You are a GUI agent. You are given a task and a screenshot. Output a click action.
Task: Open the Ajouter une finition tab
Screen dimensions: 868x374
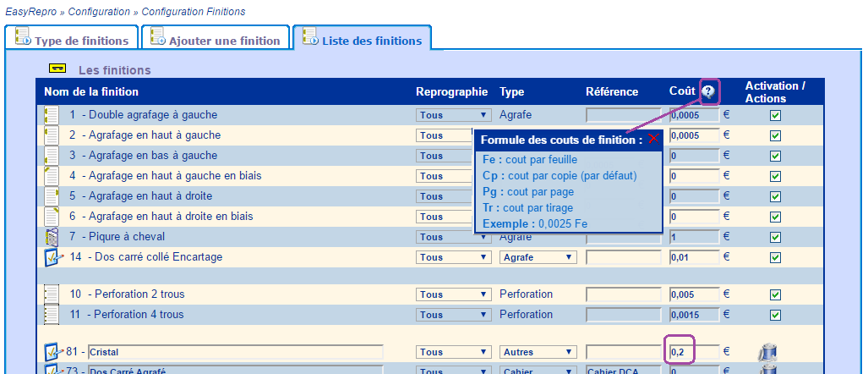[x=215, y=40]
